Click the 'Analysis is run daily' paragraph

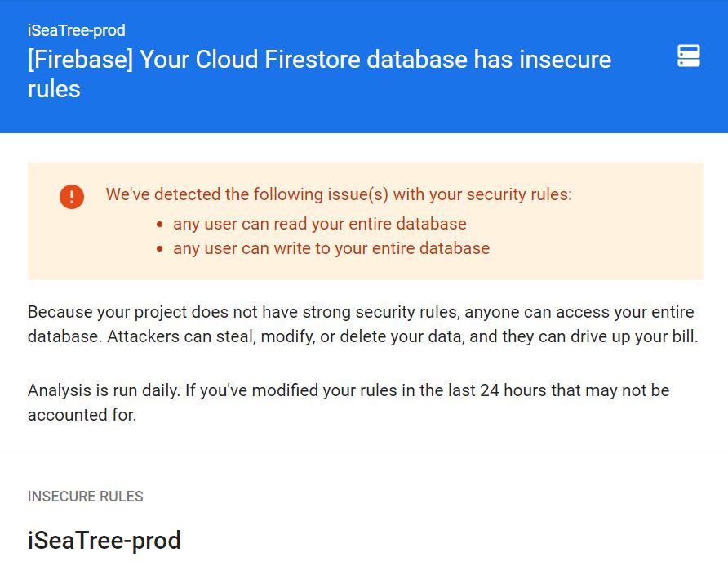(348, 403)
